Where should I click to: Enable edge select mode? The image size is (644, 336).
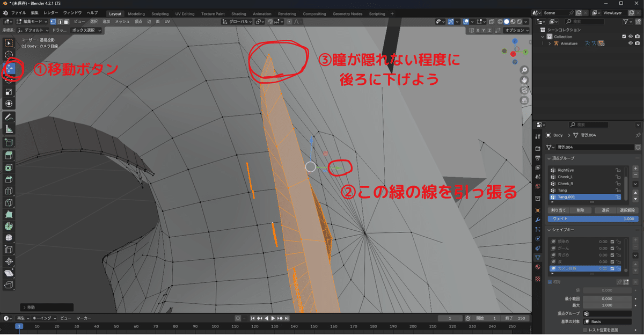(x=59, y=21)
